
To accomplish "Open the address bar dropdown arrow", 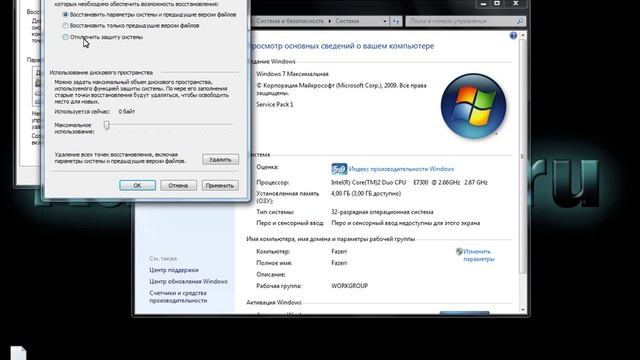I will (384, 21).
